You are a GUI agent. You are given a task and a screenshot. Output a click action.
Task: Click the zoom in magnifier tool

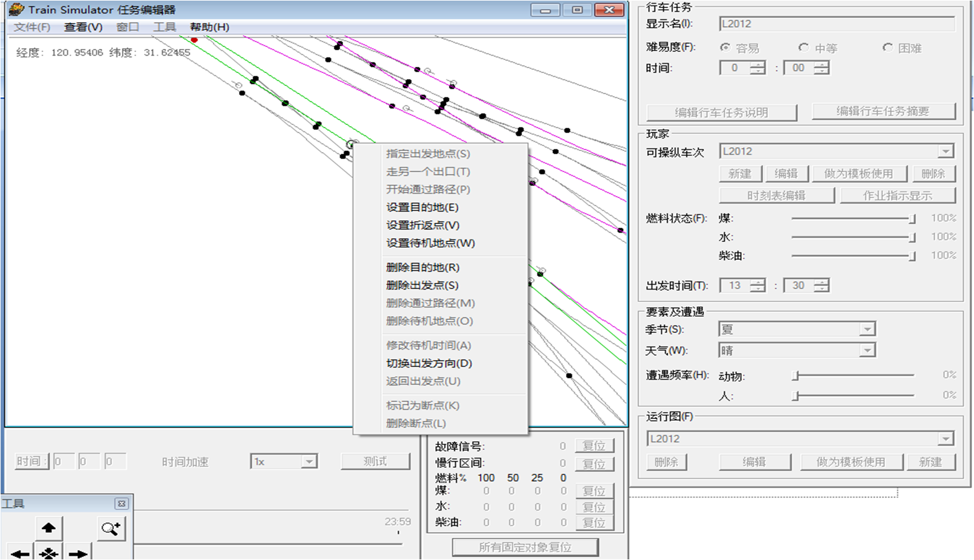[111, 528]
